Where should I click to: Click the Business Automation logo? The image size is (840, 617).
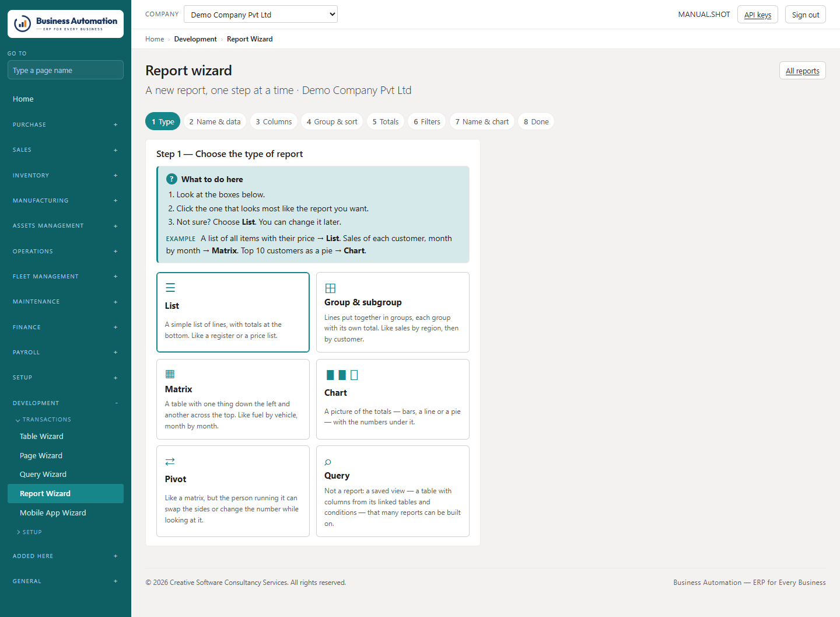click(x=65, y=24)
